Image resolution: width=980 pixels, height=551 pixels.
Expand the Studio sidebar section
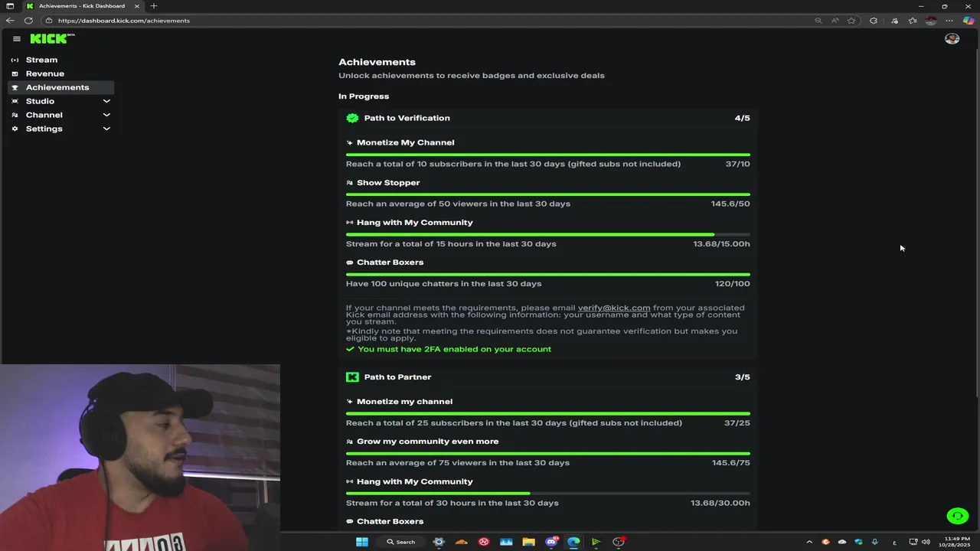click(106, 101)
